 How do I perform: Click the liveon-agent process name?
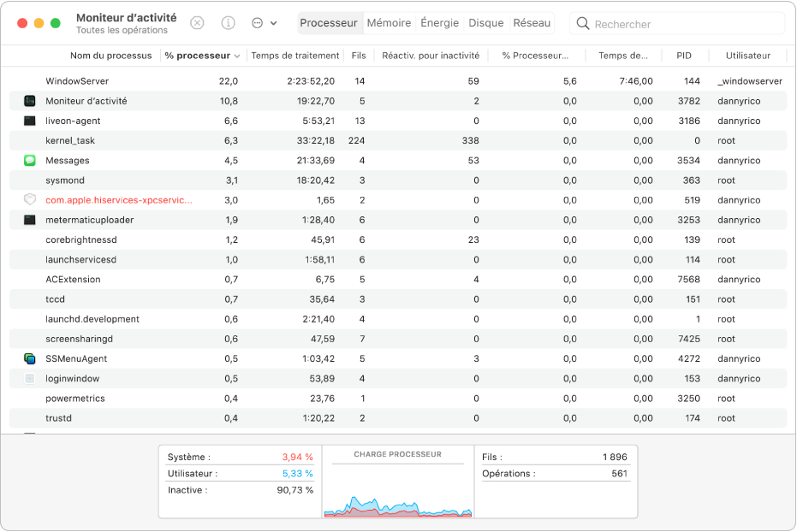point(73,121)
